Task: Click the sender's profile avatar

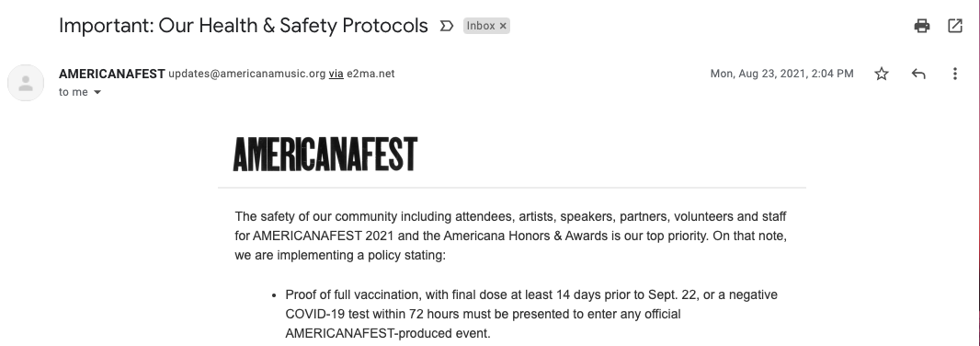Action: tap(26, 83)
